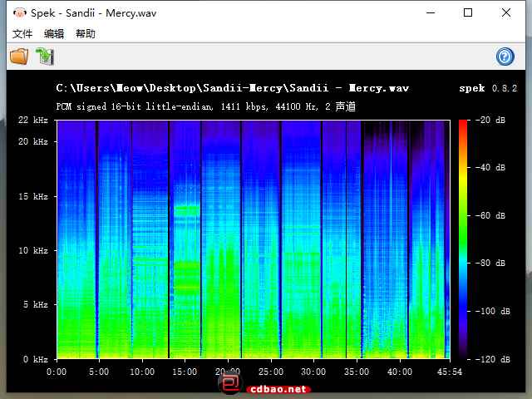Maximize the Spek window
Screen dimensions: 532x399
pyautogui.click(x=468, y=13)
